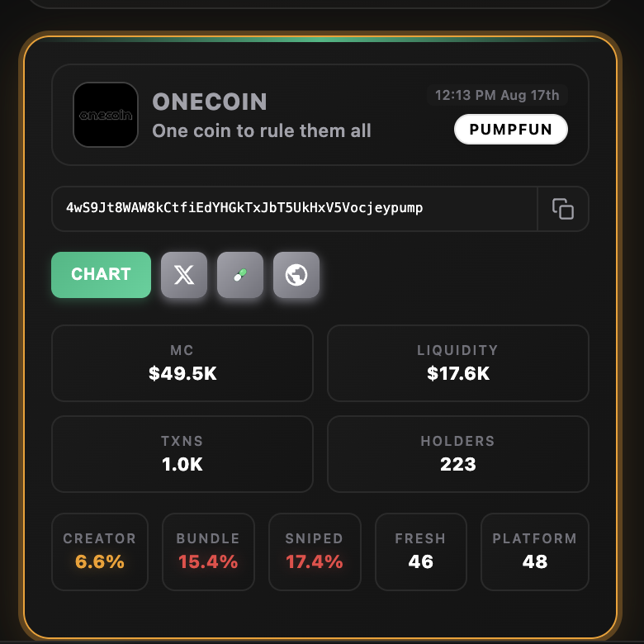Click the 12:13 PM Aug 17th timestamp
Screen dimensions: 644x644
click(x=497, y=95)
